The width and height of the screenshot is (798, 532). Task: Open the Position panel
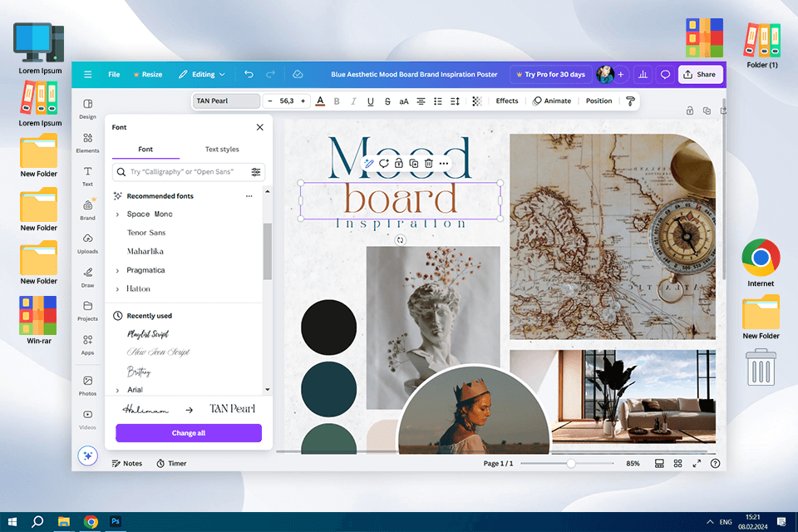coord(598,101)
